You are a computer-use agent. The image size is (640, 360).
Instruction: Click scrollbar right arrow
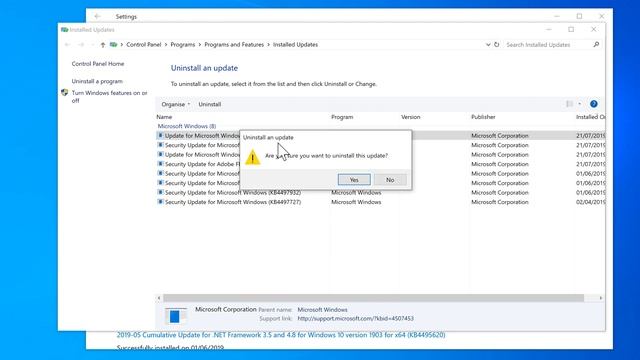coord(601,298)
